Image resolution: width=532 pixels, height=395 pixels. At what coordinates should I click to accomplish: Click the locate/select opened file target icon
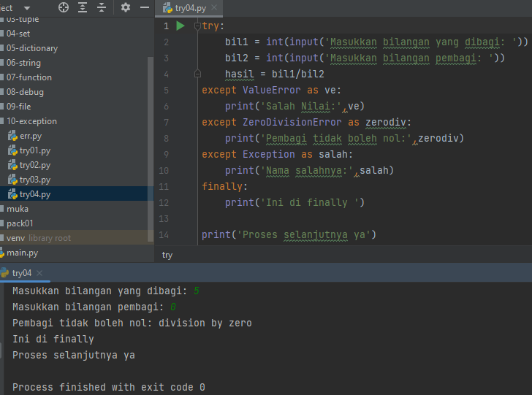(x=64, y=7)
